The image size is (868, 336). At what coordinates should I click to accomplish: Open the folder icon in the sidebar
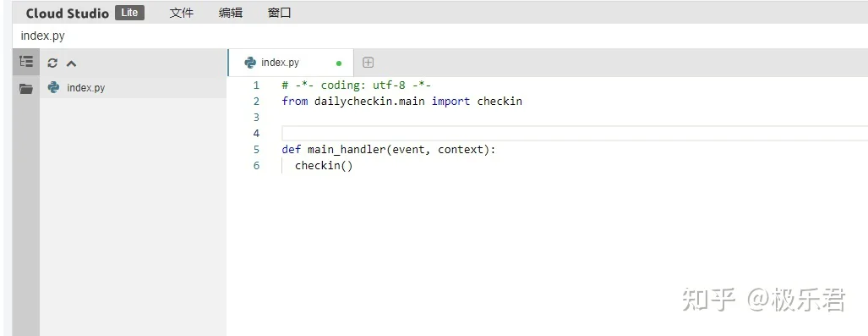tap(26, 89)
